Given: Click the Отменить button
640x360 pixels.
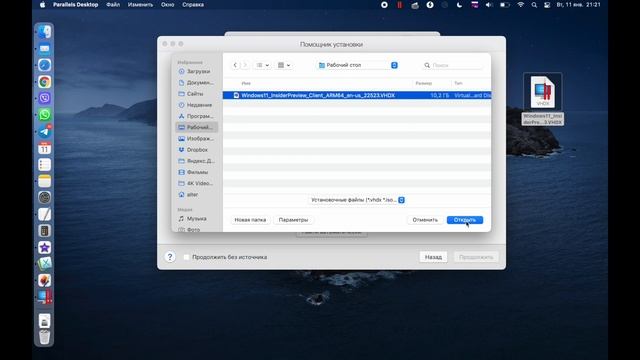Looking at the screenshot, I should [425, 220].
